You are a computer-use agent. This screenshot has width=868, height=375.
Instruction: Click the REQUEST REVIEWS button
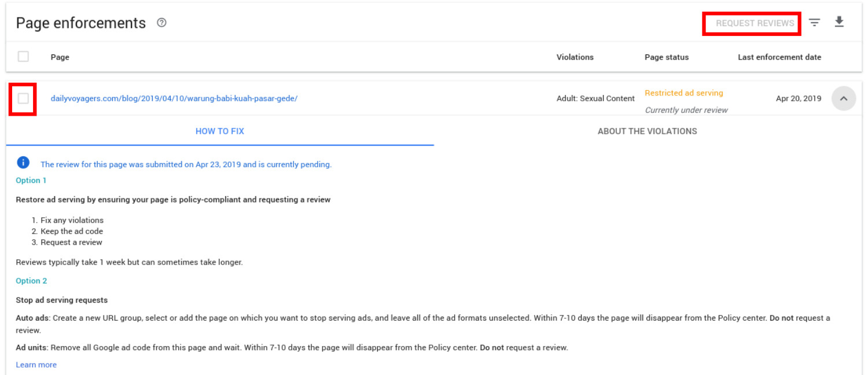click(x=755, y=23)
